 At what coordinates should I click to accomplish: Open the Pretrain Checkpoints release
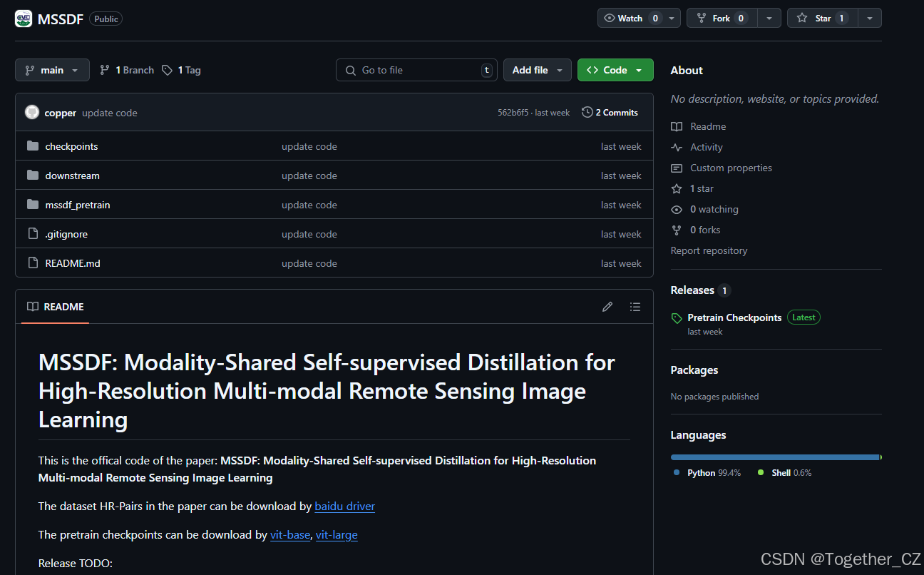click(x=734, y=317)
